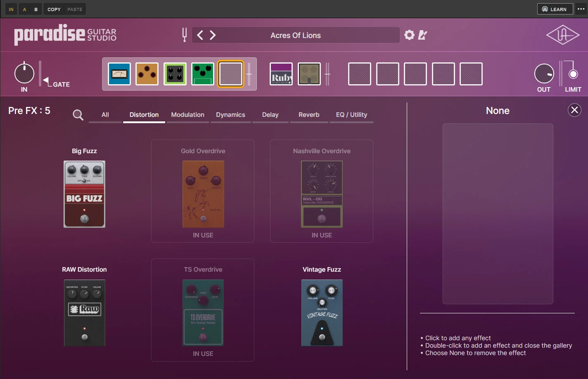Add the Vintage Fuzz pedal
This screenshot has width=588, height=379.
[x=322, y=313]
